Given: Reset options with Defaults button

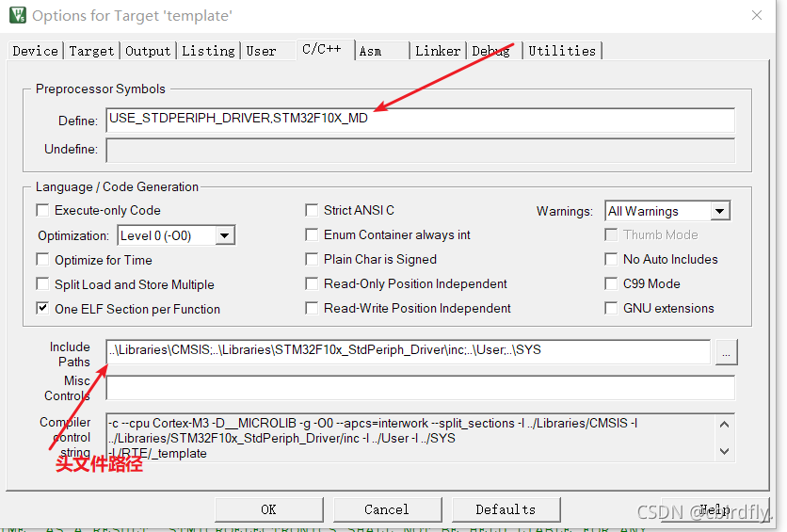Looking at the screenshot, I should pos(506,509).
